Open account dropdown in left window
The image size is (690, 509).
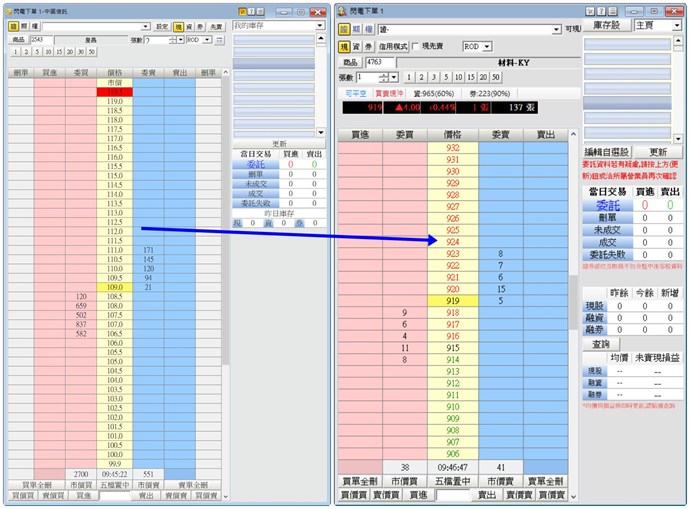coord(146,27)
